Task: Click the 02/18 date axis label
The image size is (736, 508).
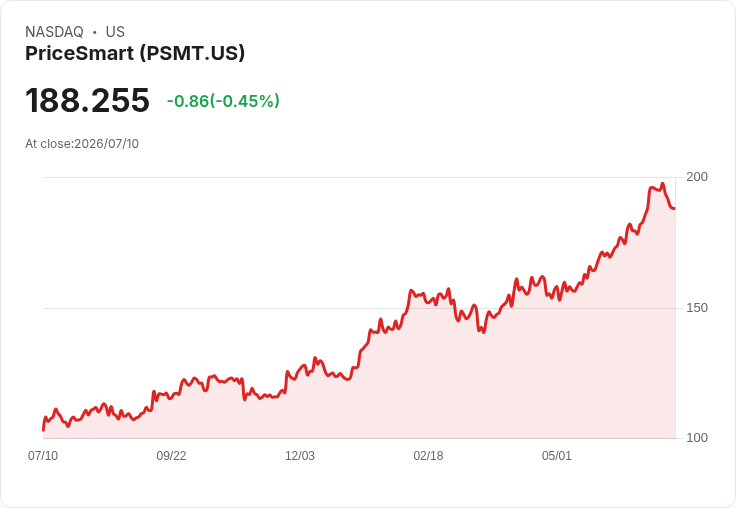Action: [x=428, y=456]
